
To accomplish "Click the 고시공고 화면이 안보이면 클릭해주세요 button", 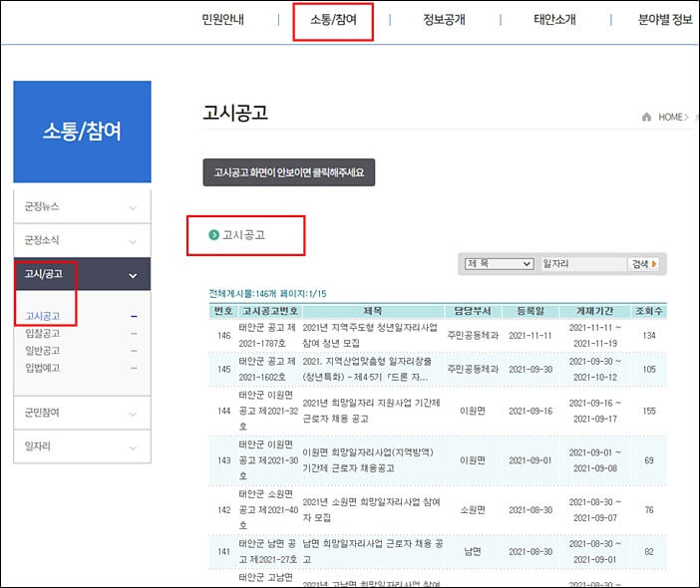I will [x=289, y=172].
